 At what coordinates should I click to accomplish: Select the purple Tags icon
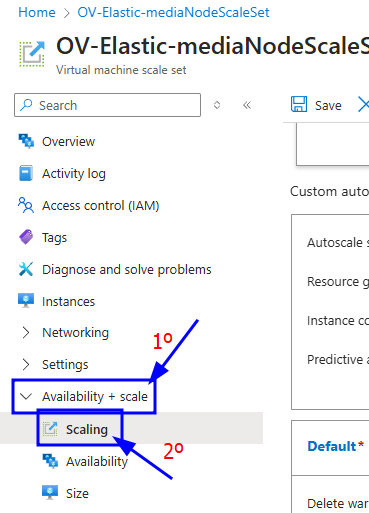coord(26,237)
